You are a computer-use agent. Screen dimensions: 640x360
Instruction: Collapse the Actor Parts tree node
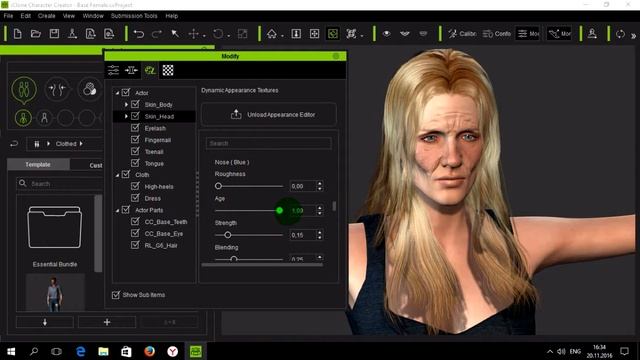pos(117,211)
